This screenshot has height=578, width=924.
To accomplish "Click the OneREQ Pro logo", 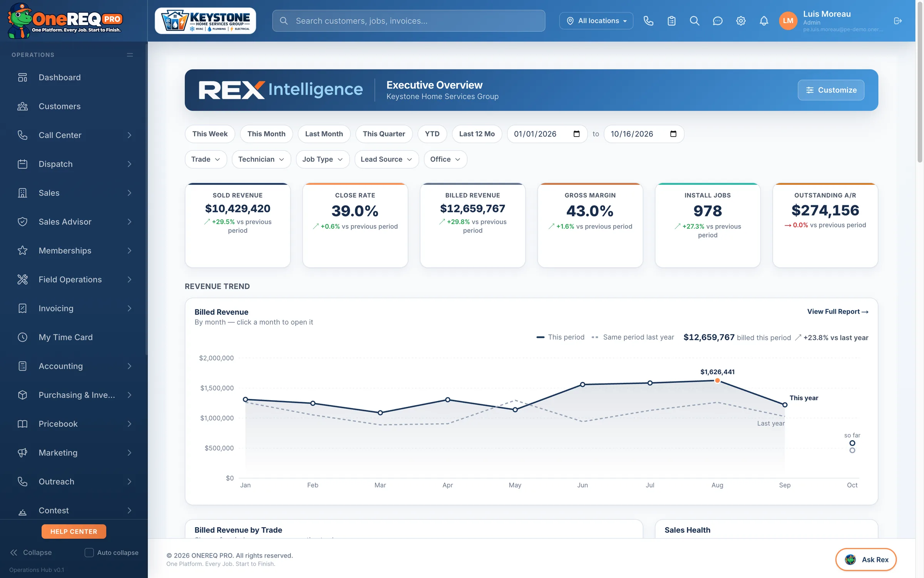I will (x=65, y=21).
